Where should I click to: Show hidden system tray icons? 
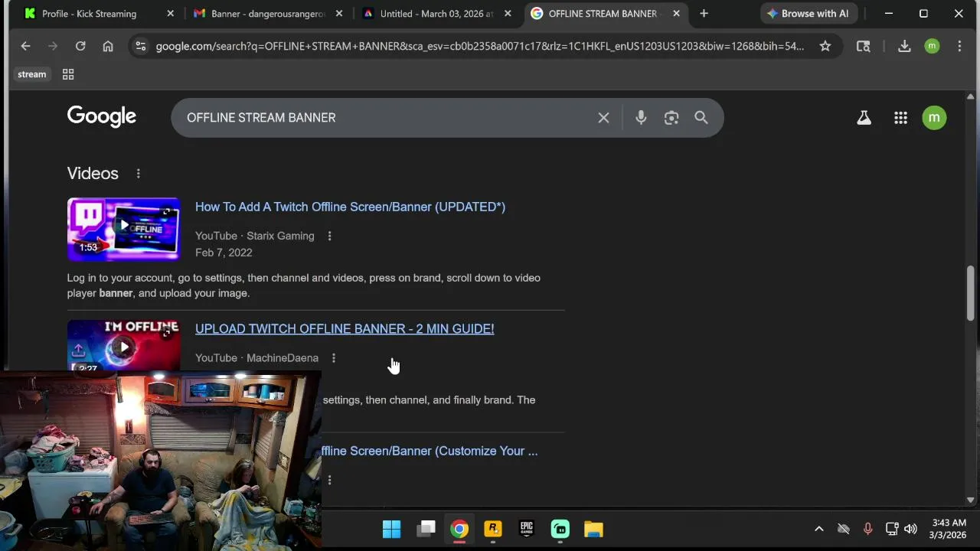[x=818, y=529]
